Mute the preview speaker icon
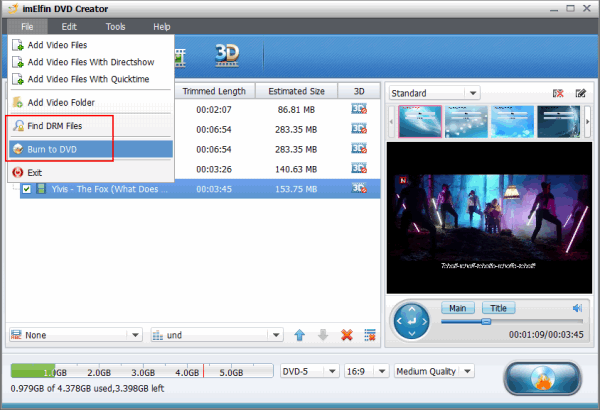Viewport: 600px width, 410px height. coord(577,308)
